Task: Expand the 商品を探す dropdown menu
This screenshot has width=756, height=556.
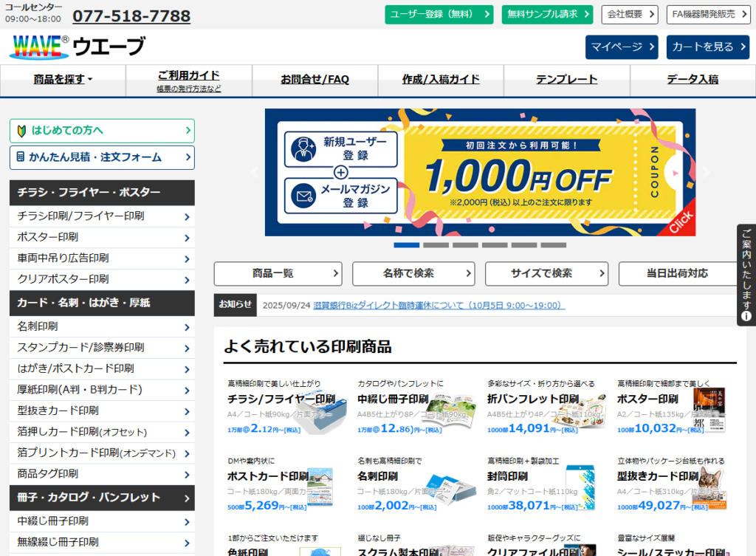Action: pyautogui.click(x=63, y=80)
